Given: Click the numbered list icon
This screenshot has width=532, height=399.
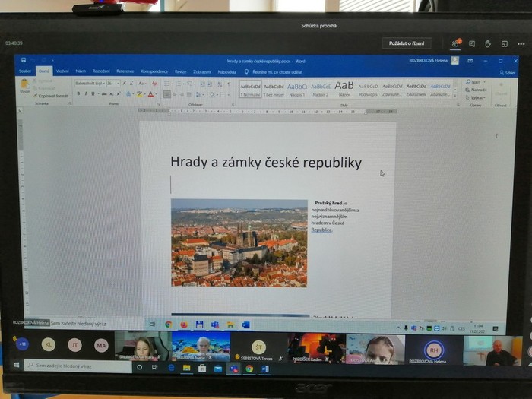Looking at the screenshot, I should (x=178, y=84).
